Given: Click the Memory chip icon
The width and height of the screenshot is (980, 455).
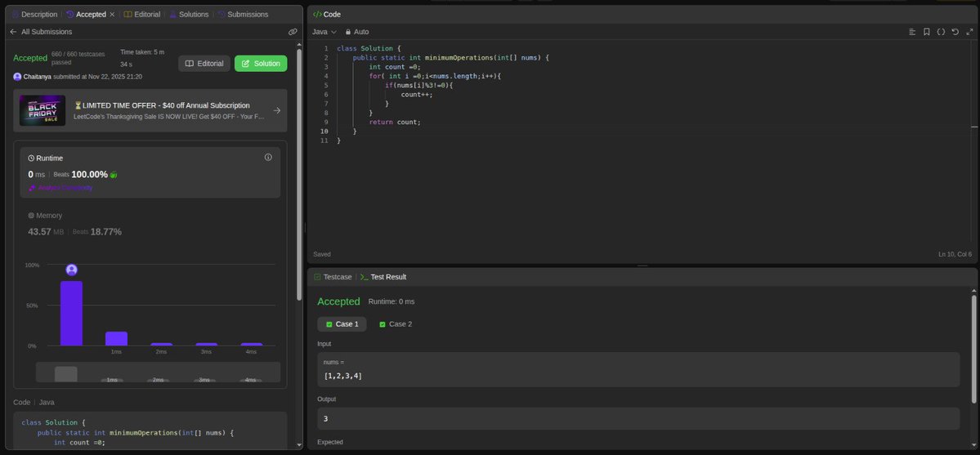Looking at the screenshot, I should point(31,216).
